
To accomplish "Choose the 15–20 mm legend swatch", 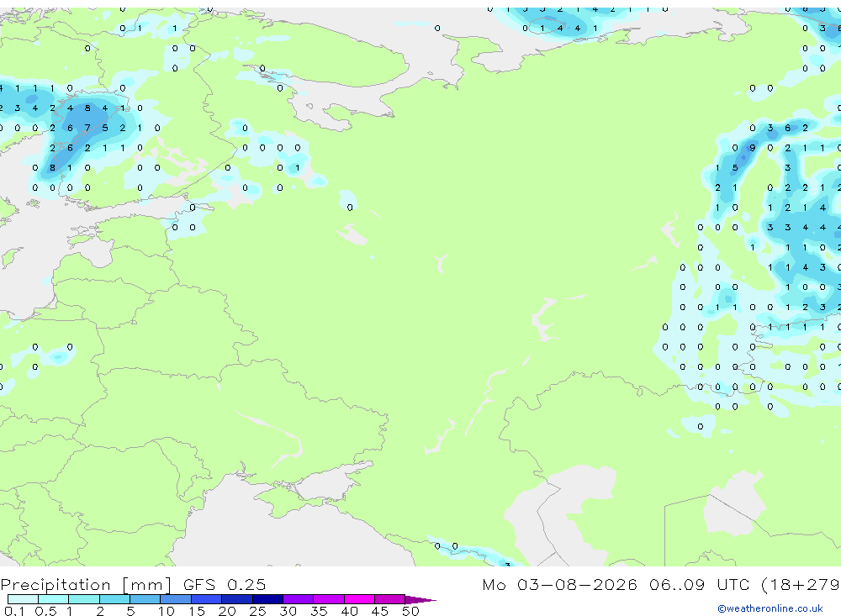I will point(207,599).
